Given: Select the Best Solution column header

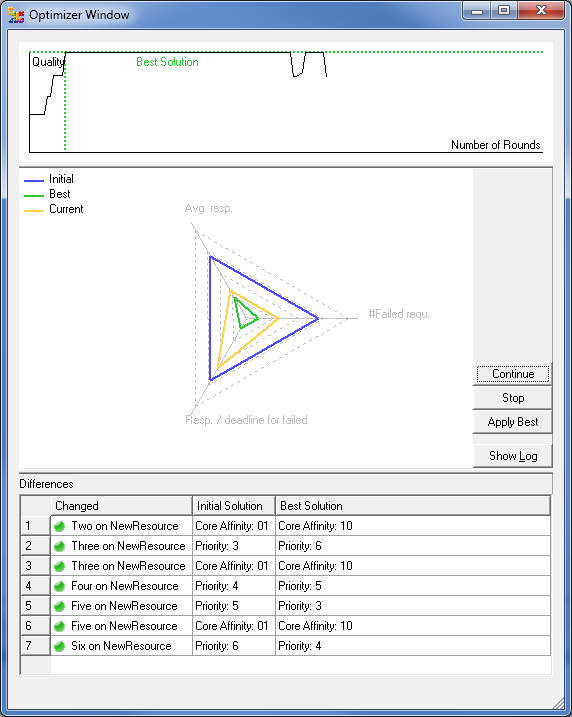Looking at the screenshot, I should tap(413, 506).
